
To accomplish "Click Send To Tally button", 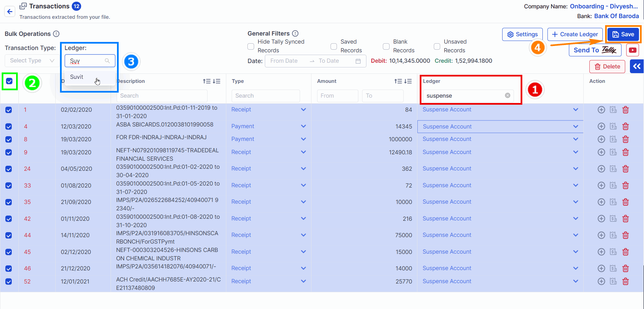I will (x=595, y=50).
